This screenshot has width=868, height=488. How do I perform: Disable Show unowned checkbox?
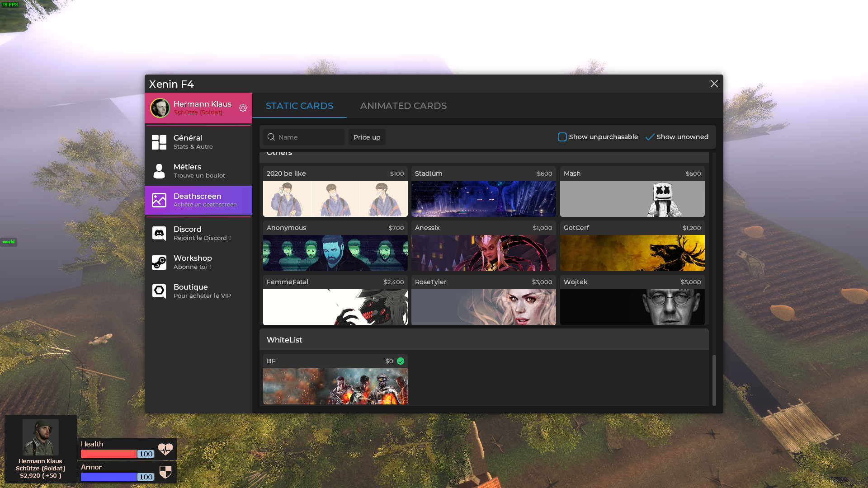650,137
